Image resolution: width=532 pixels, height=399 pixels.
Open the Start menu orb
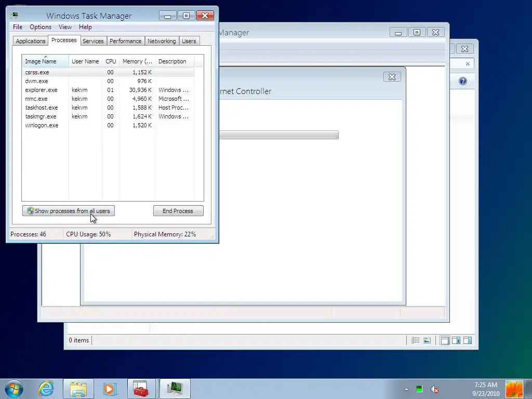tap(14, 389)
